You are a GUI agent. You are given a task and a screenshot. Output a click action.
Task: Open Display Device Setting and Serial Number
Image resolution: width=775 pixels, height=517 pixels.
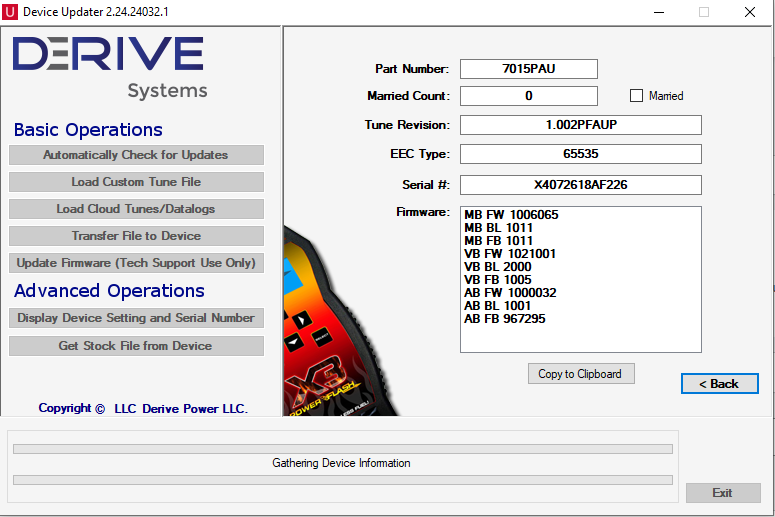coord(136,318)
